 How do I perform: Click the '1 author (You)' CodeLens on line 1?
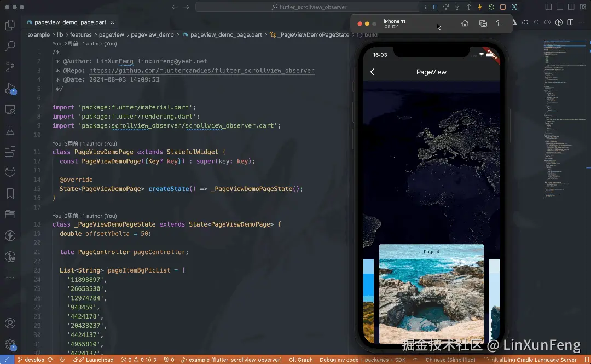100,44
